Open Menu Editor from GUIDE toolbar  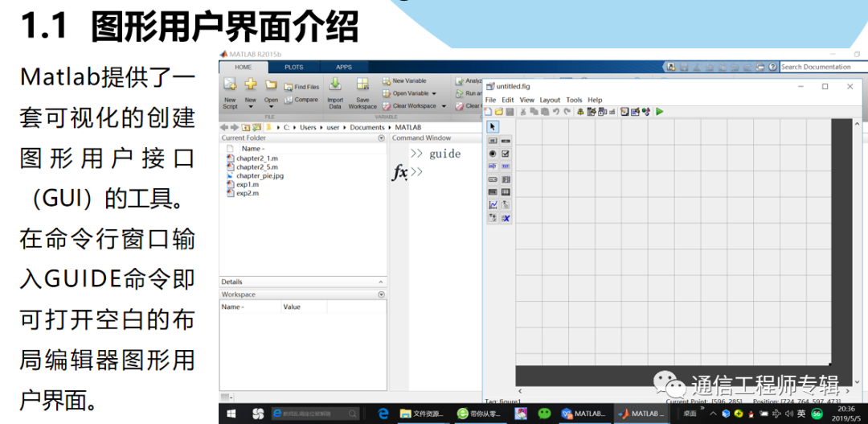click(x=592, y=111)
